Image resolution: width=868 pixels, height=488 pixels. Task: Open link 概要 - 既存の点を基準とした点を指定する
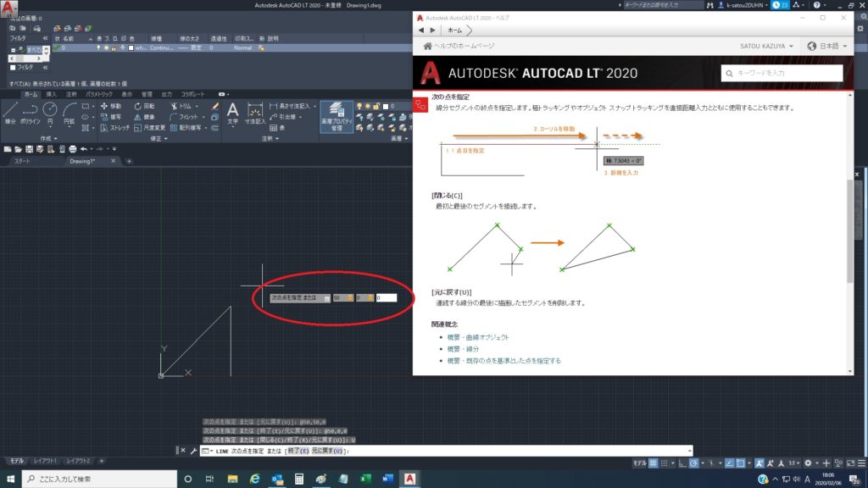[504, 361]
